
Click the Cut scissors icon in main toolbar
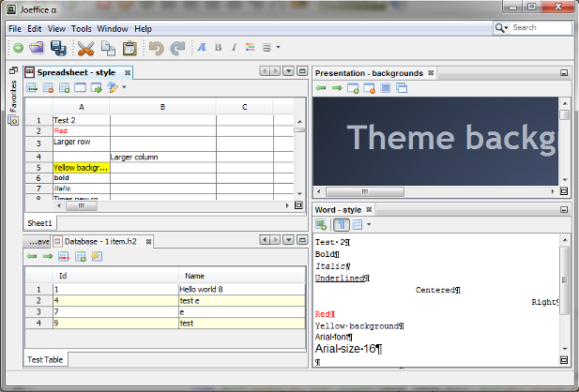point(85,48)
